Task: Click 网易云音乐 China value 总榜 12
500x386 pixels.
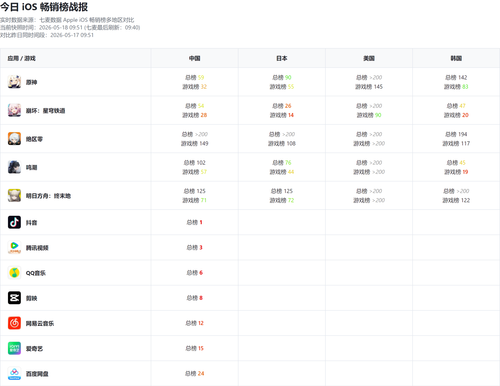Action: (x=195, y=323)
